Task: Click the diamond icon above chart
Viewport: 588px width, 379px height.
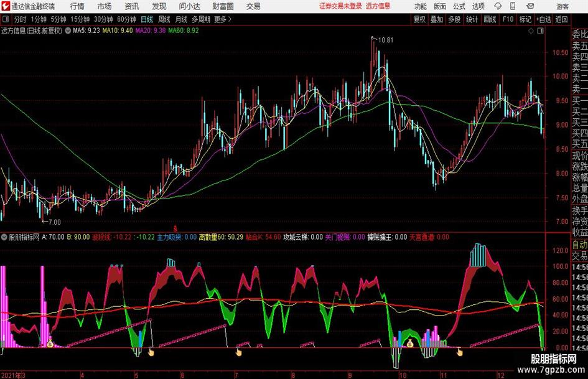Action: (x=531, y=30)
